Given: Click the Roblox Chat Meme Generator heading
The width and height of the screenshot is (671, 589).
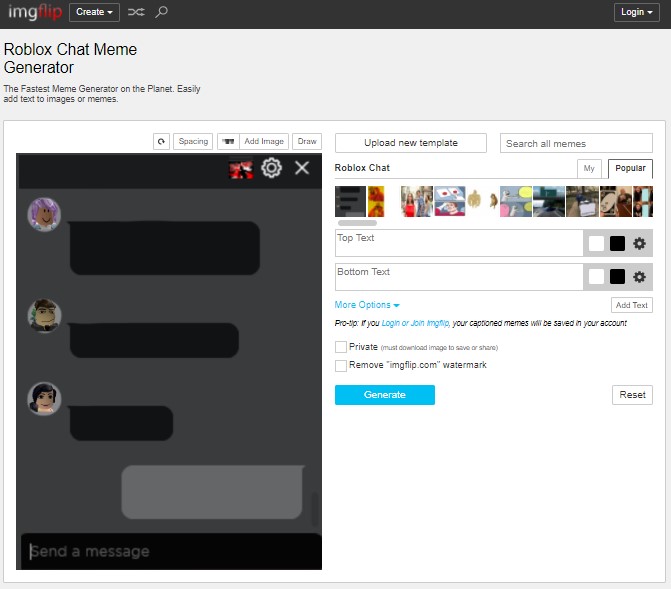Looking at the screenshot, I should click(70, 58).
